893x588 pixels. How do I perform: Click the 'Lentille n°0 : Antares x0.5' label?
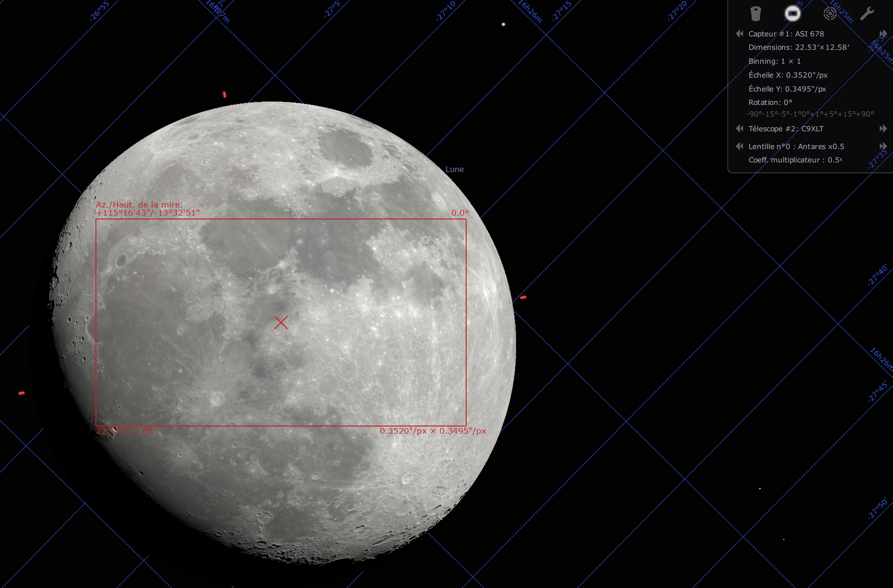click(x=797, y=146)
